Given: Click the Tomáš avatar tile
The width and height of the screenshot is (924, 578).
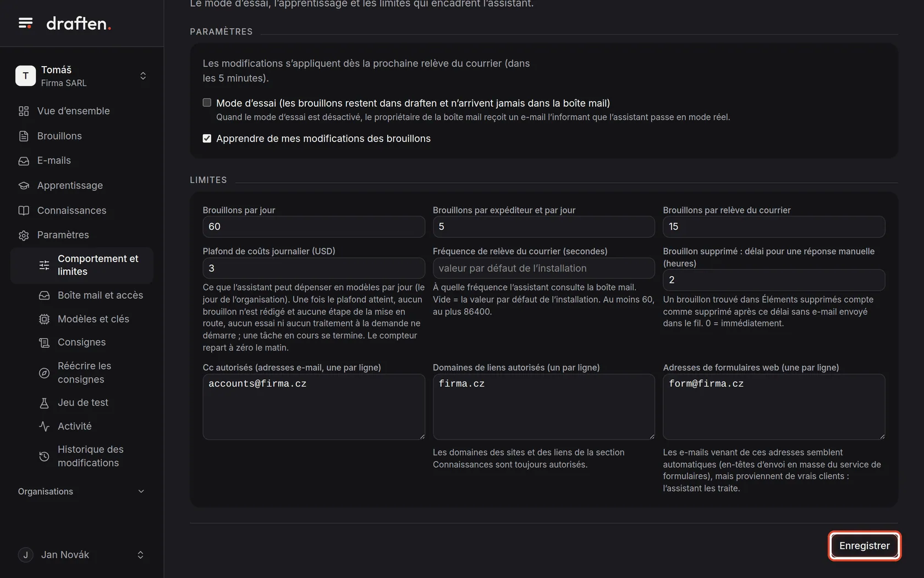Looking at the screenshot, I should click(x=25, y=76).
